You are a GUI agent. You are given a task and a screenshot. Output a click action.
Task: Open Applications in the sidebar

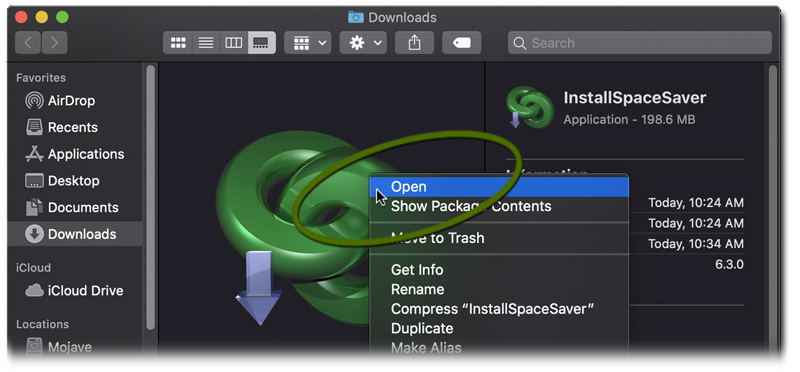pos(74,154)
